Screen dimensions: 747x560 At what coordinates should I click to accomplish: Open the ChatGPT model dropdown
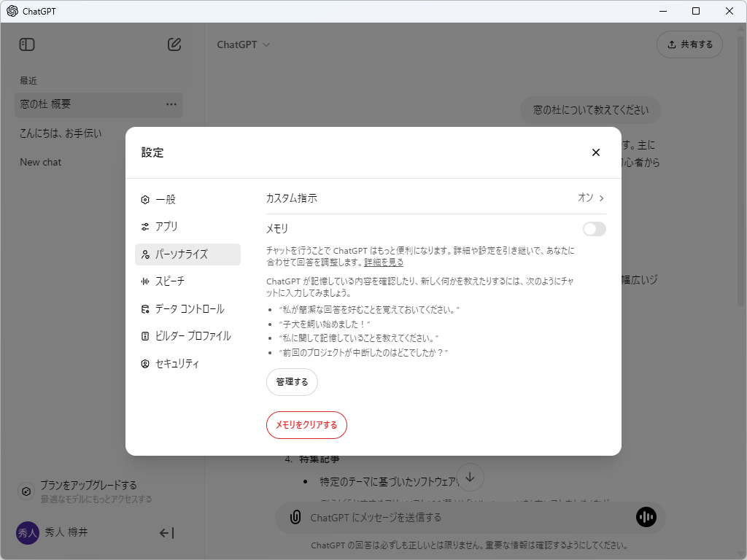(x=244, y=44)
